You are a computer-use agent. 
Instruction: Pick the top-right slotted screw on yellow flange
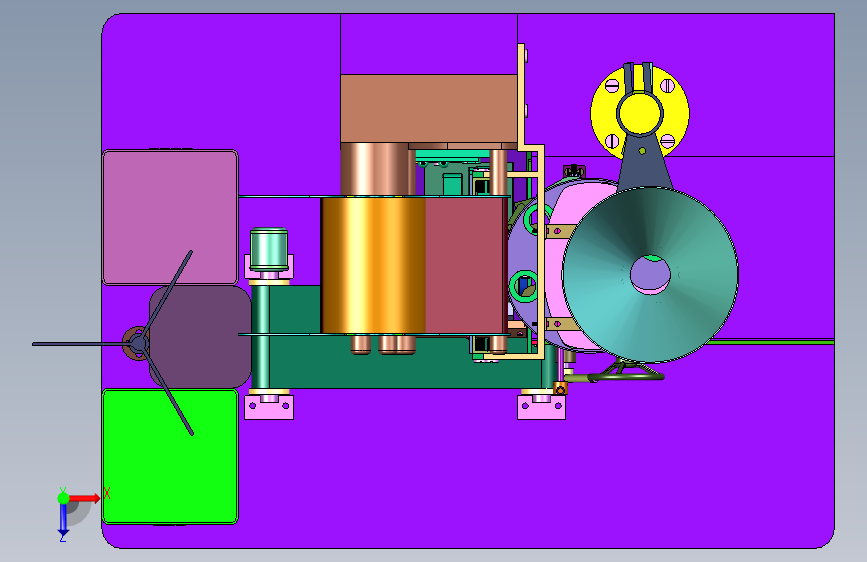tap(667, 86)
